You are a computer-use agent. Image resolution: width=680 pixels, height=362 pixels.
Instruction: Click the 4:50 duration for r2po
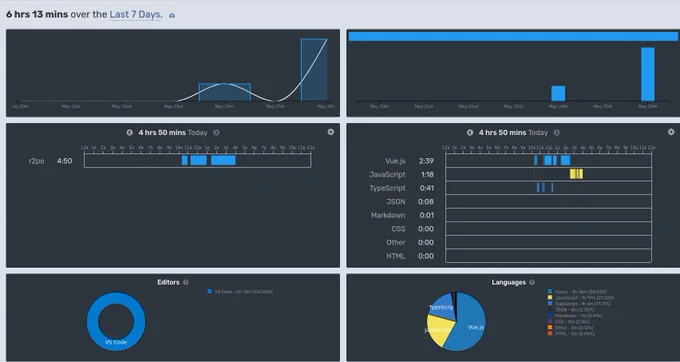pos(64,161)
